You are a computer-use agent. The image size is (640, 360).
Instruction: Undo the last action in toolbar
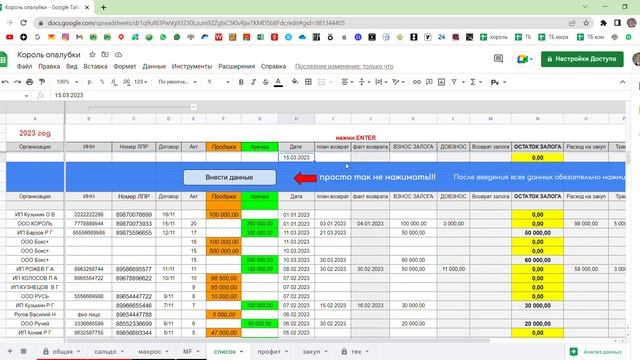5,82
